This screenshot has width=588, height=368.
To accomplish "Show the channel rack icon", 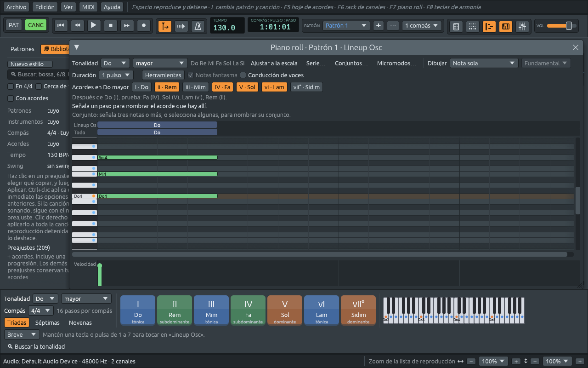I will point(472,27).
